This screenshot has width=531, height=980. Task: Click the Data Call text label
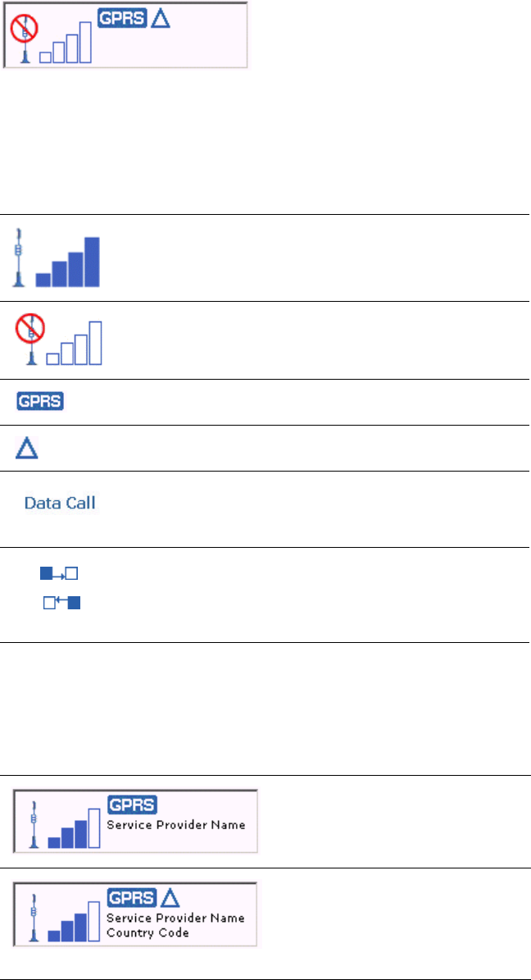[60, 504]
